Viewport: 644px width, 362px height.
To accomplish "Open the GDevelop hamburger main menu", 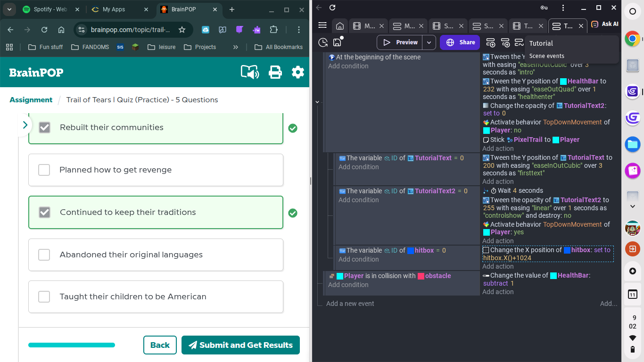I will click(x=322, y=25).
